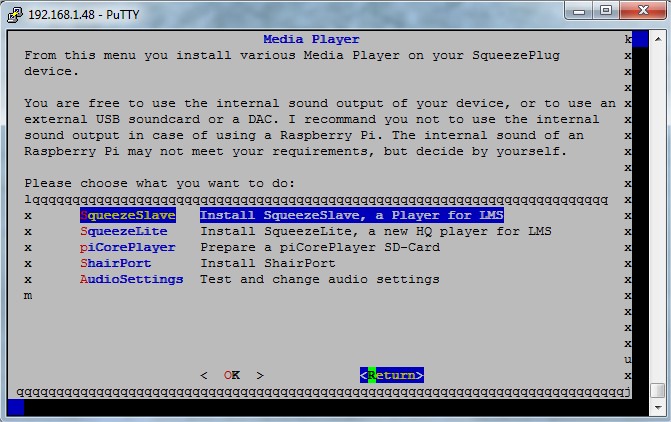Choose the piCorePlayer menu entry
This screenshot has width=671, height=422.
(128, 247)
